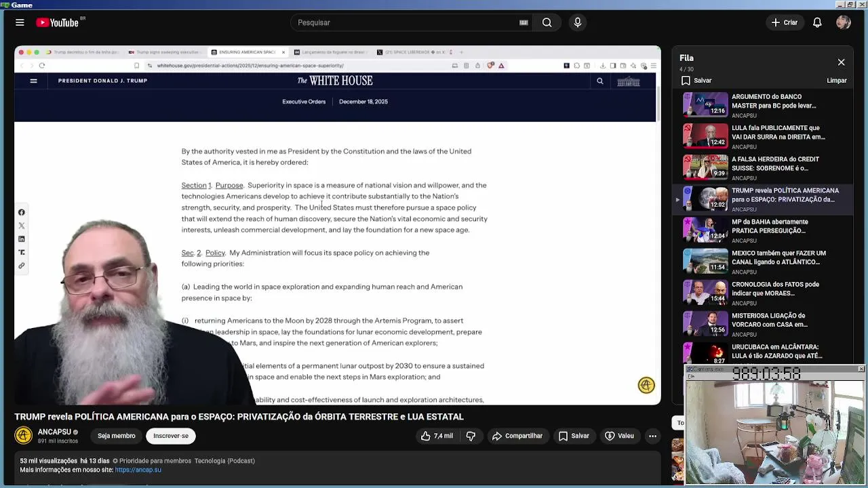Go to YouTube home via logo
Screen dimensions: 868x488
(58, 22)
